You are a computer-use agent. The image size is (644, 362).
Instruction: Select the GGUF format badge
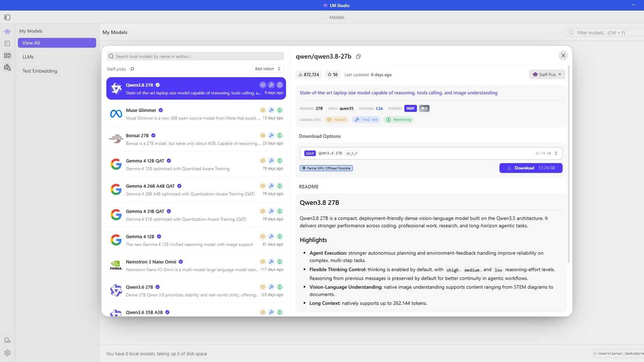pos(411,108)
